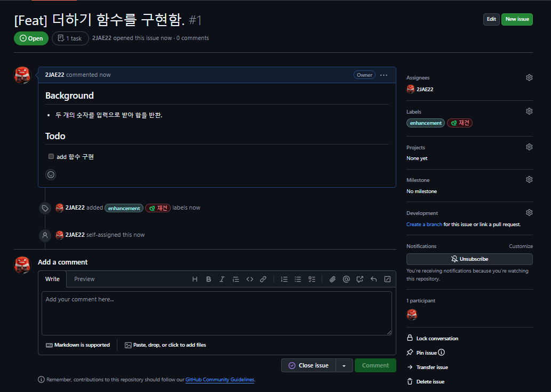Screen dimensions: 551x392
Task: Click 'Paste, drop, or click to add files'
Action: (165, 345)
